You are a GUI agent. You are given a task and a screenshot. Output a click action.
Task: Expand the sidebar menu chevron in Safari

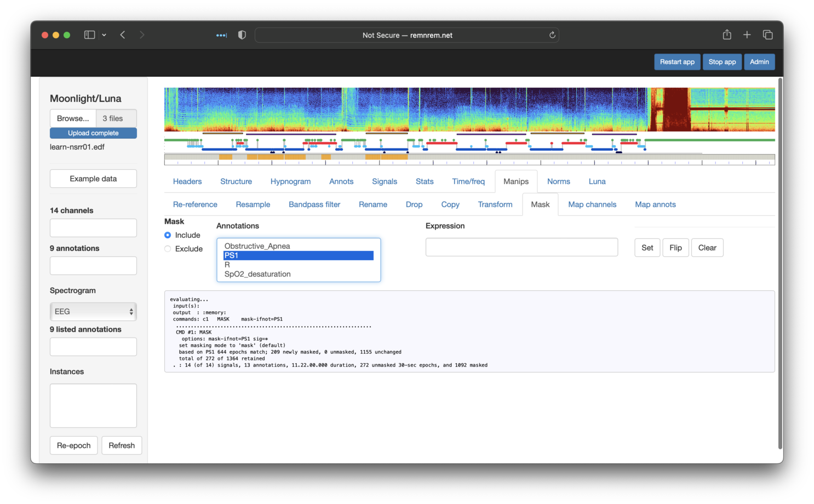click(x=104, y=35)
